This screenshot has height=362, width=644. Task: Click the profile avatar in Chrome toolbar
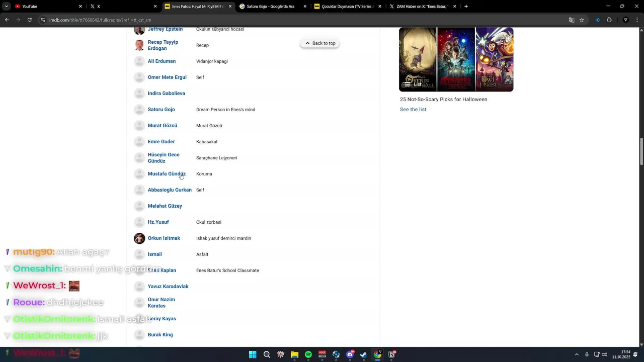point(626,20)
